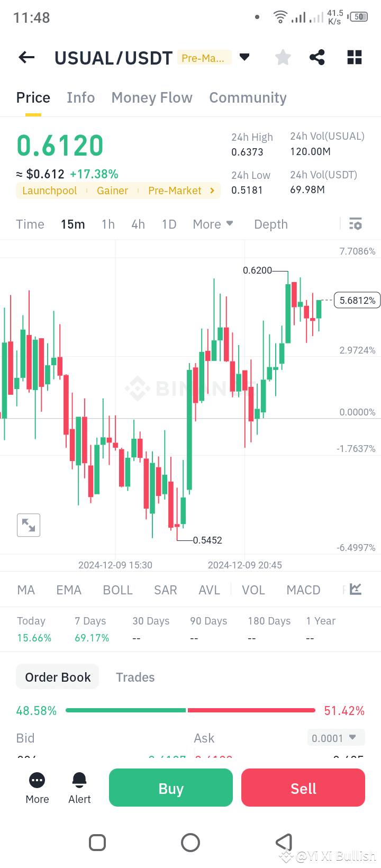Screen dimensions: 381x868
Task: Expand the More timeframe dropdown
Action: point(213,224)
